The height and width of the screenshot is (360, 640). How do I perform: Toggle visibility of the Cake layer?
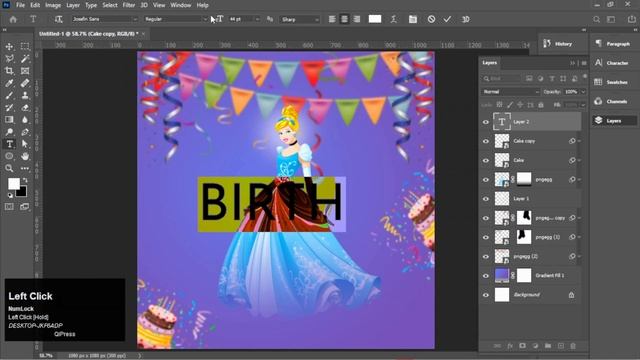(x=486, y=160)
